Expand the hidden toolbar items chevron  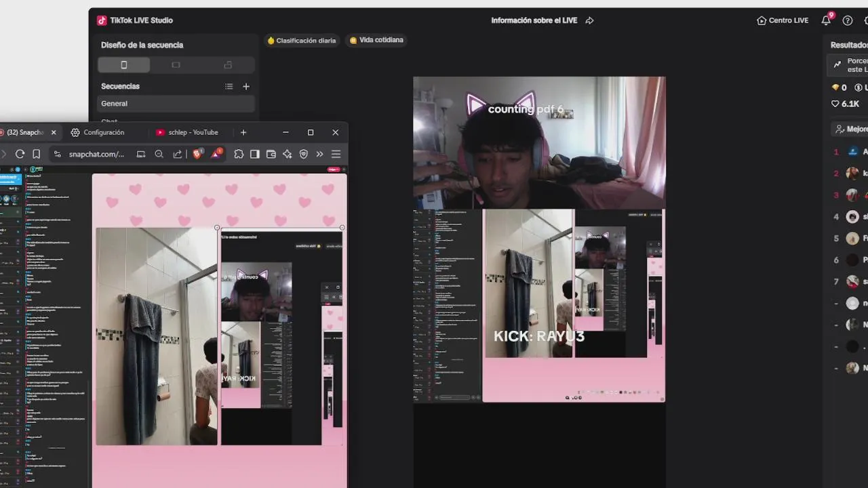(319, 154)
